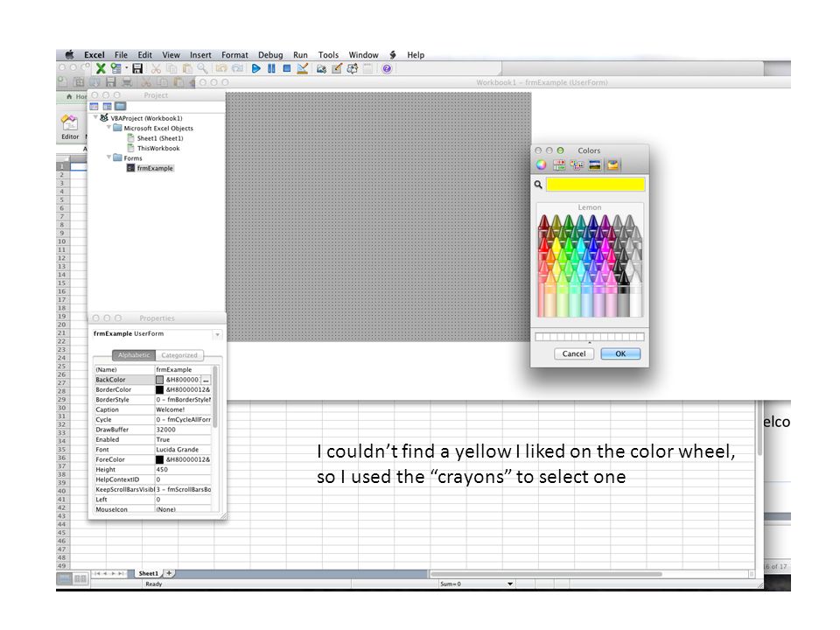Image resolution: width=840 pixels, height=630 pixels.
Task: Open the Edit menu
Action: pos(144,54)
